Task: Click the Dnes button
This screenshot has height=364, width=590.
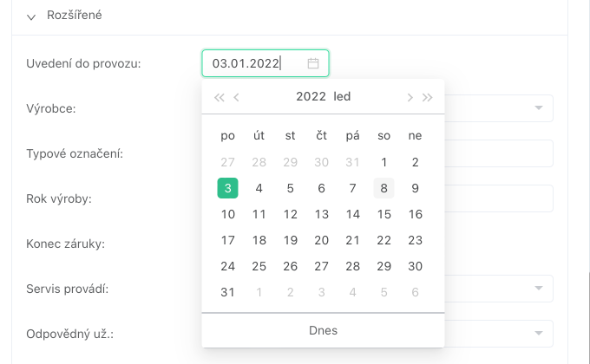Action: tap(323, 330)
